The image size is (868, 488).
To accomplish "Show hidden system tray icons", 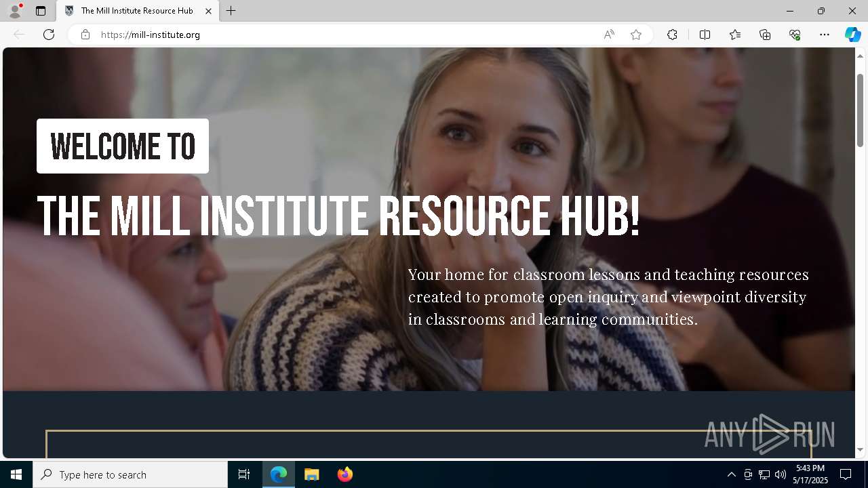I will (731, 474).
